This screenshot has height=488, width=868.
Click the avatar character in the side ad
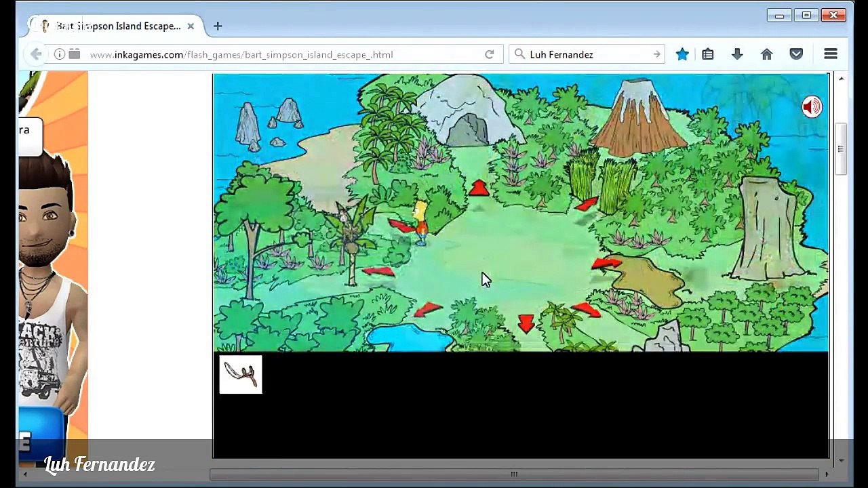point(49,278)
